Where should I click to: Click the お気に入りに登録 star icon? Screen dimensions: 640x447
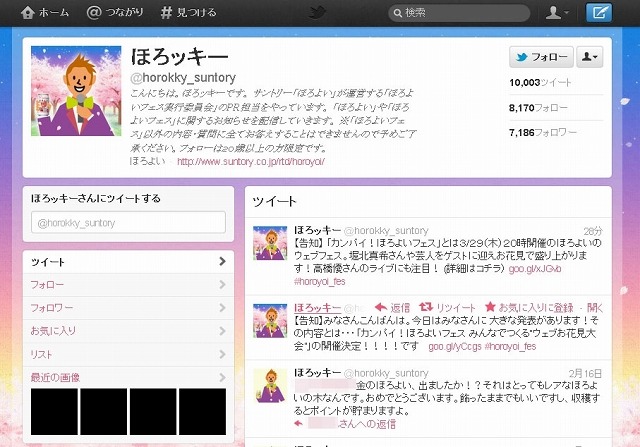point(490,307)
